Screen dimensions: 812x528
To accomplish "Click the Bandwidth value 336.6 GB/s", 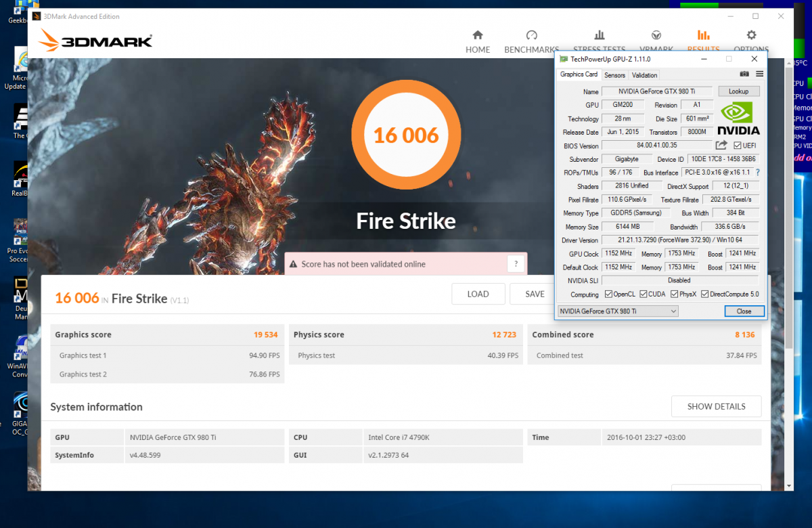I will (730, 227).
